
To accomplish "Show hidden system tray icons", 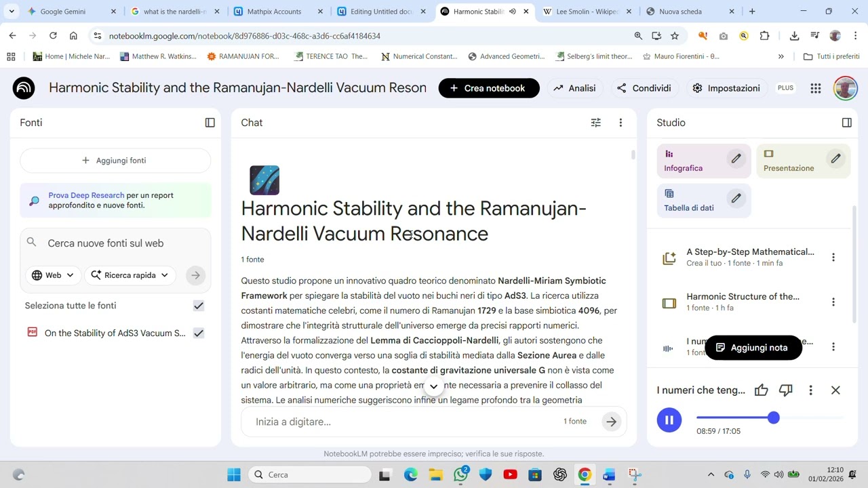I will tap(711, 474).
